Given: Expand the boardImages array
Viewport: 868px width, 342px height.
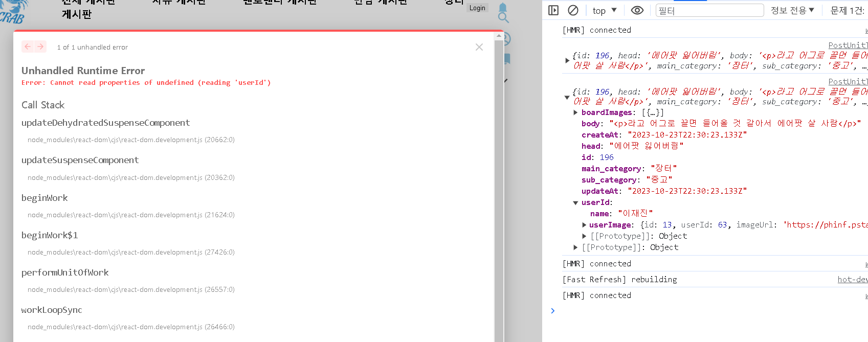Looking at the screenshot, I should [575, 112].
